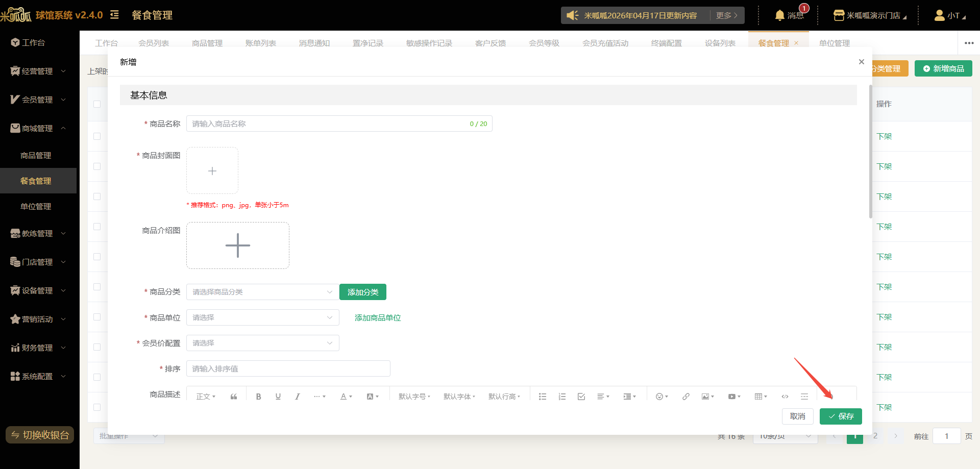Open indent options
980x469 pixels.
(x=629, y=397)
